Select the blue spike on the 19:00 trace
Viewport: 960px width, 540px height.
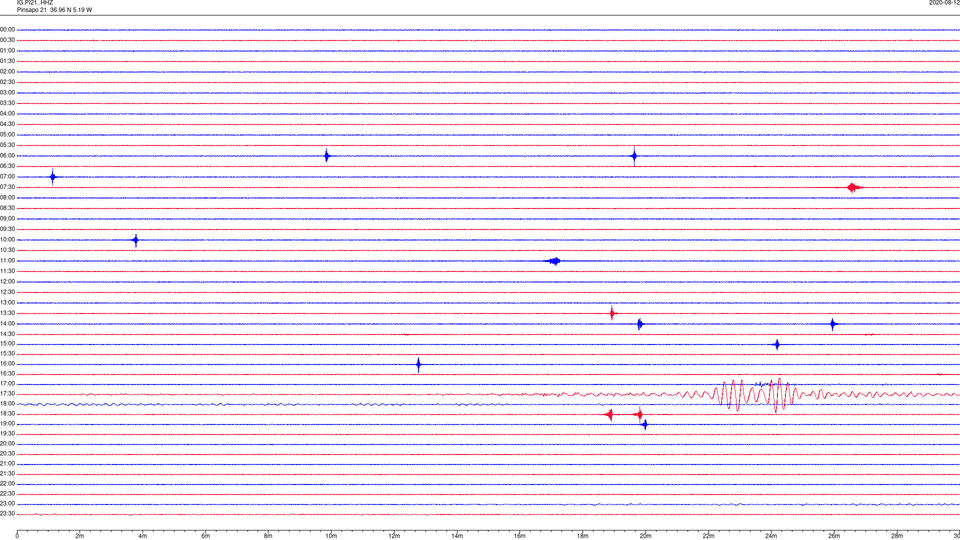tap(645, 424)
